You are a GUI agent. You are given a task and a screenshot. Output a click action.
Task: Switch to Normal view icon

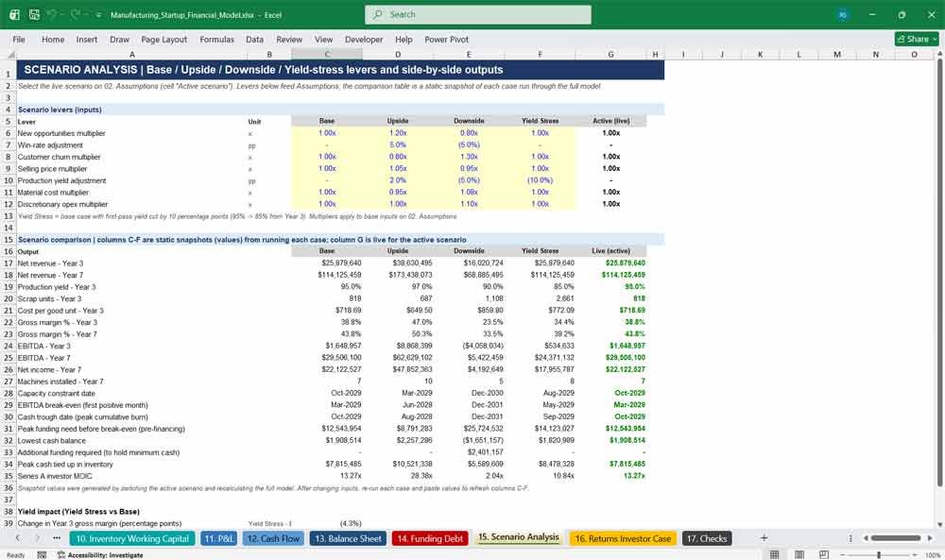[775, 554]
